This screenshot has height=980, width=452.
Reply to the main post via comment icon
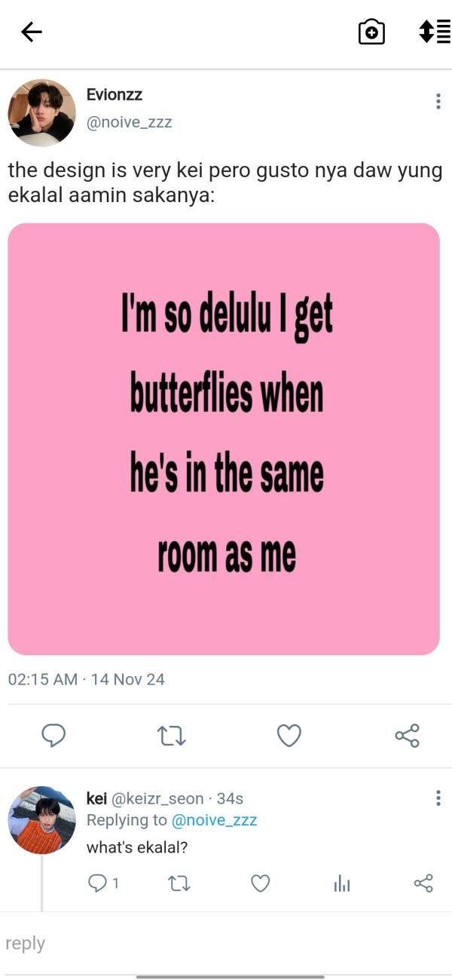coord(53,735)
